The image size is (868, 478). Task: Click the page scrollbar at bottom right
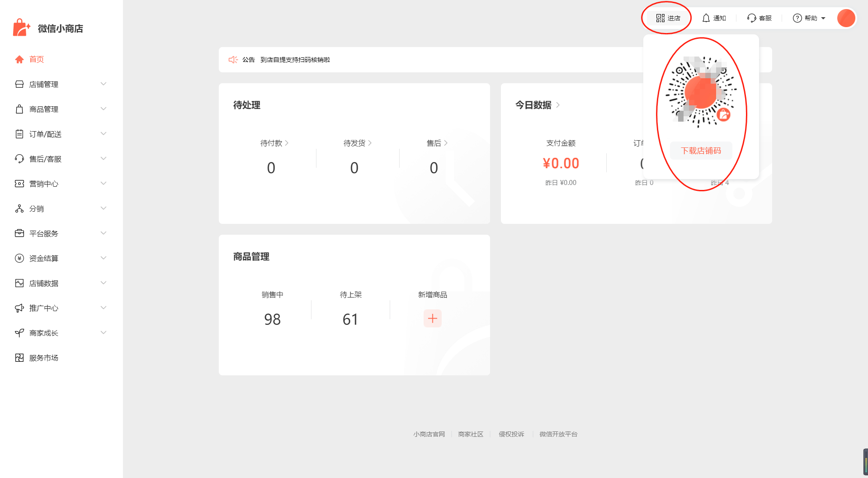pyautogui.click(x=865, y=462)
